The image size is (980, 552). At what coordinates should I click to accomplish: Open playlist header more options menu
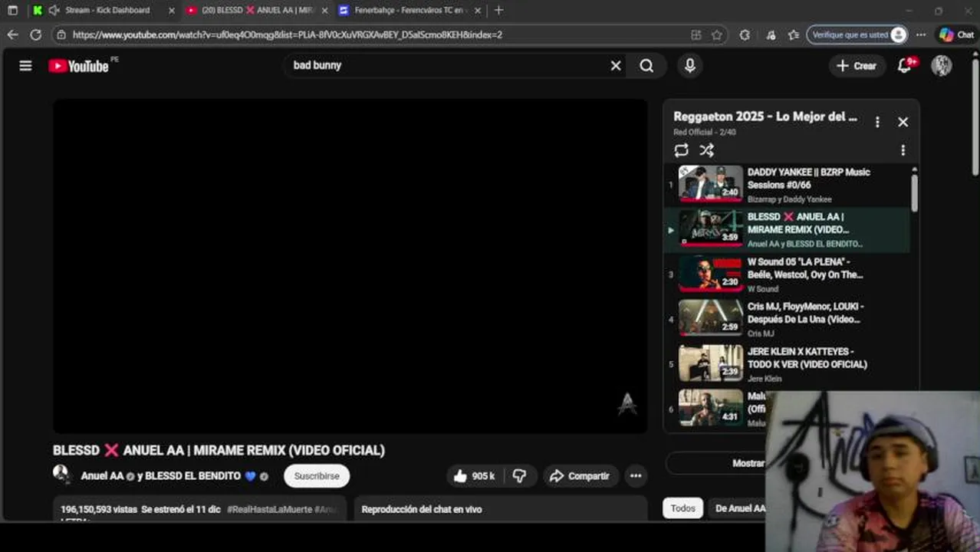click(x=877, y=122)
